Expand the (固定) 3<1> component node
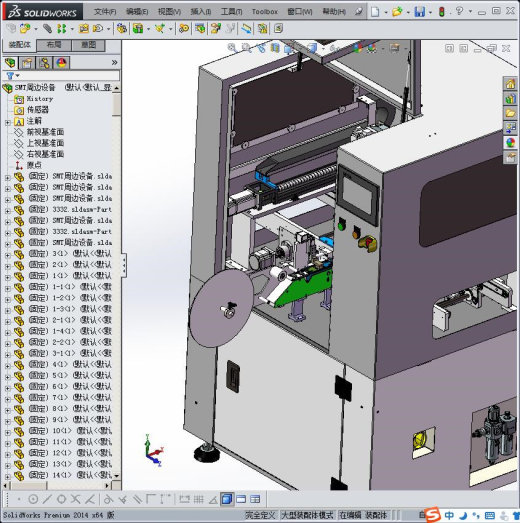Viewport: 520px width, 523px height. pyautogui.click(x=8, y=255)
